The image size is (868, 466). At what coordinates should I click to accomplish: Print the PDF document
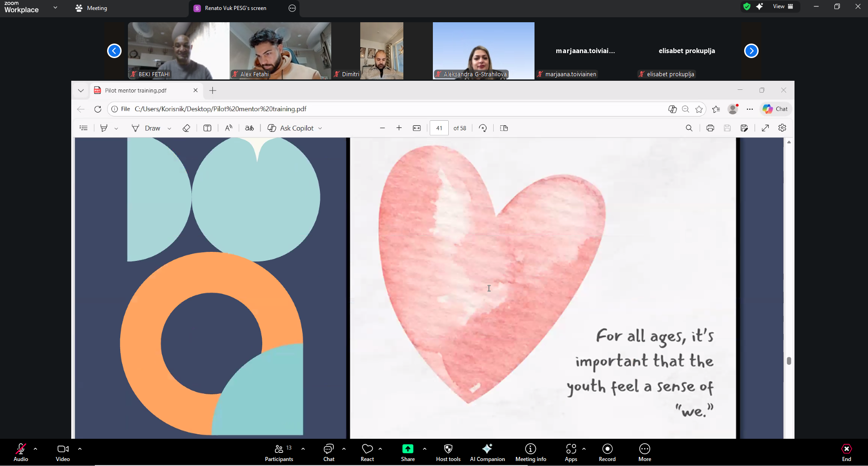point(710,128)
